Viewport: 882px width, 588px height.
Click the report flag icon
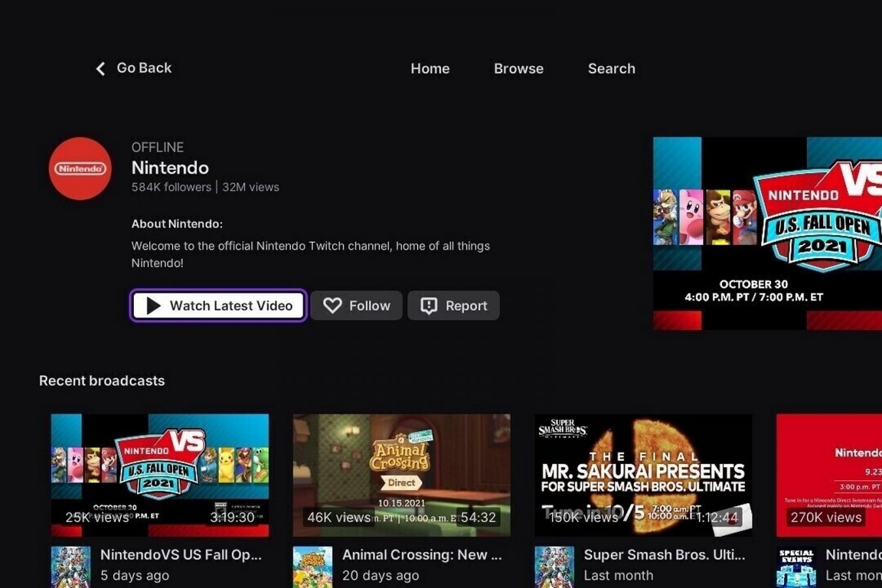(429, 306)
